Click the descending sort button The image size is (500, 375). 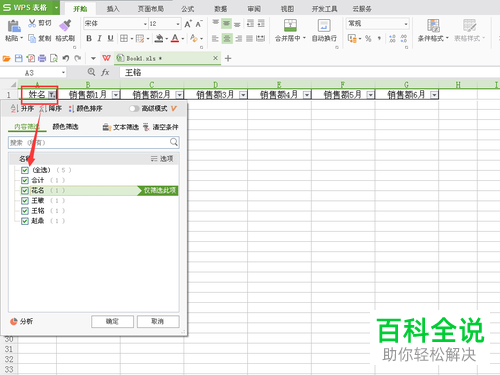[x=50, y=109]
